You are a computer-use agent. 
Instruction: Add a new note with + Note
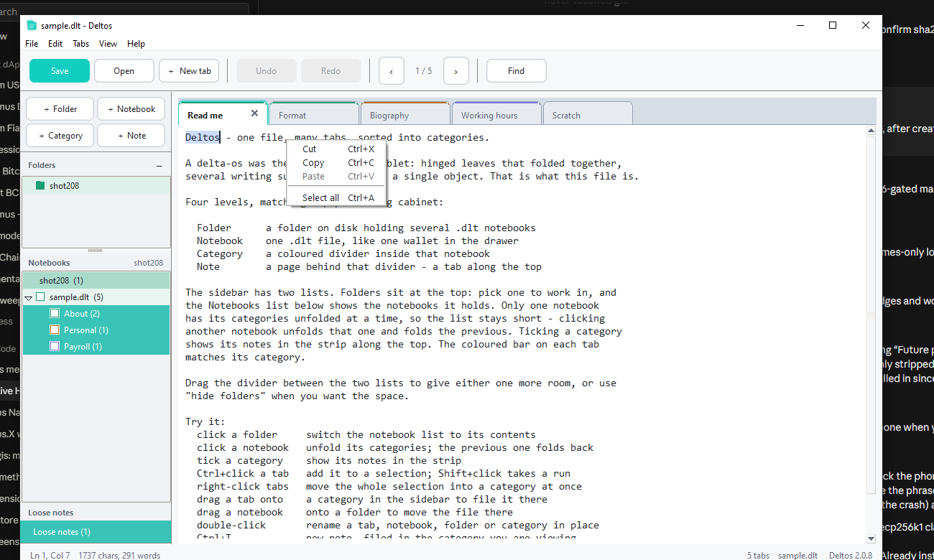(x=131, y=136)
